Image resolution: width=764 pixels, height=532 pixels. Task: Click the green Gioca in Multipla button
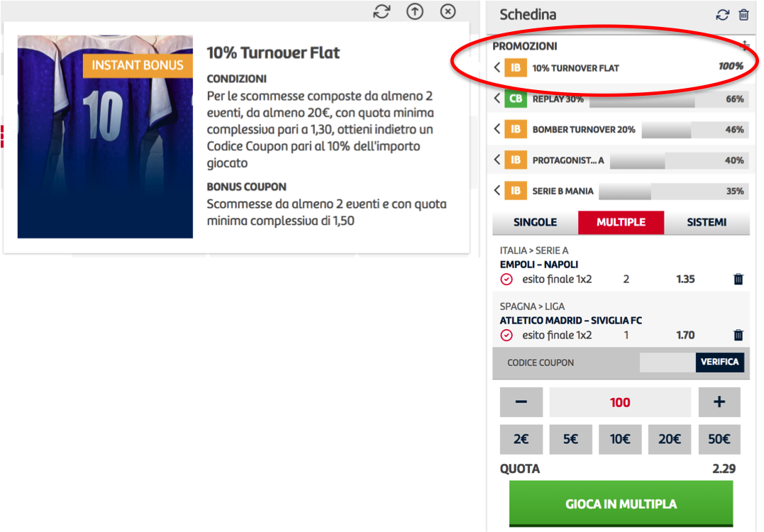point(621,504)
